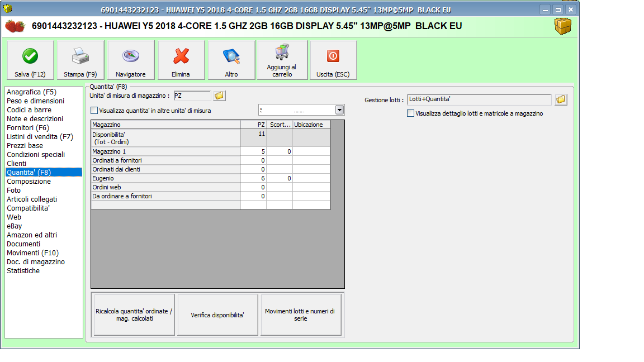Click the Disponibilita' value 11 cell
This screenshot has height=362, width=644.
click(x=253, y=138)
